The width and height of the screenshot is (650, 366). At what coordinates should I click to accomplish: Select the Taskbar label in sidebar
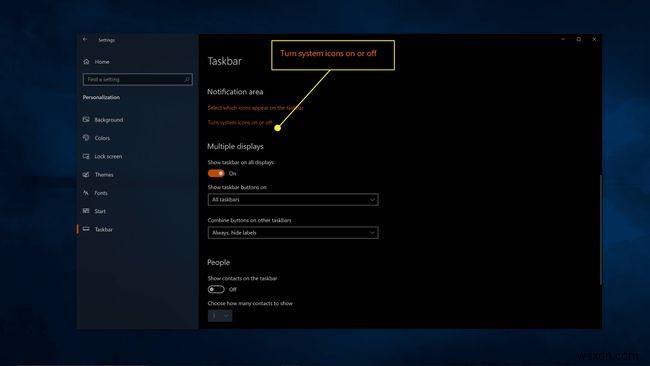coord(104,230)
